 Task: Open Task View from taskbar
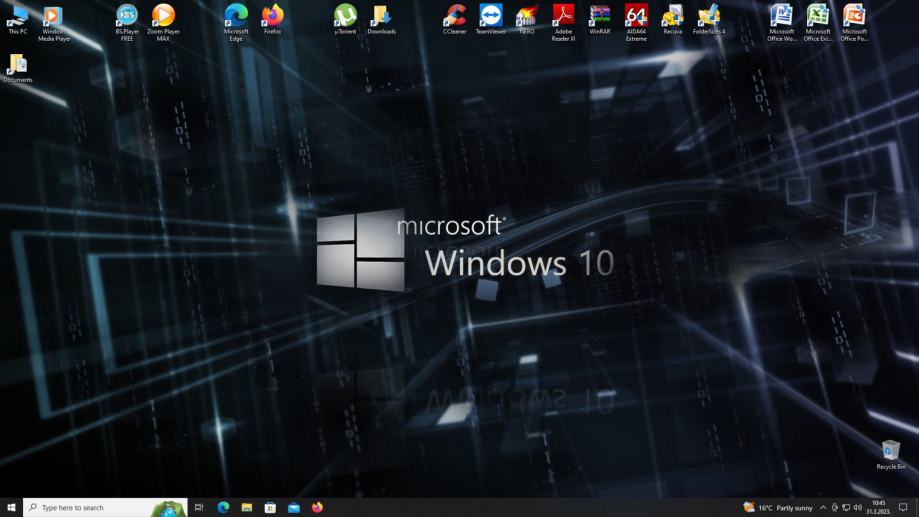(199, 508)
